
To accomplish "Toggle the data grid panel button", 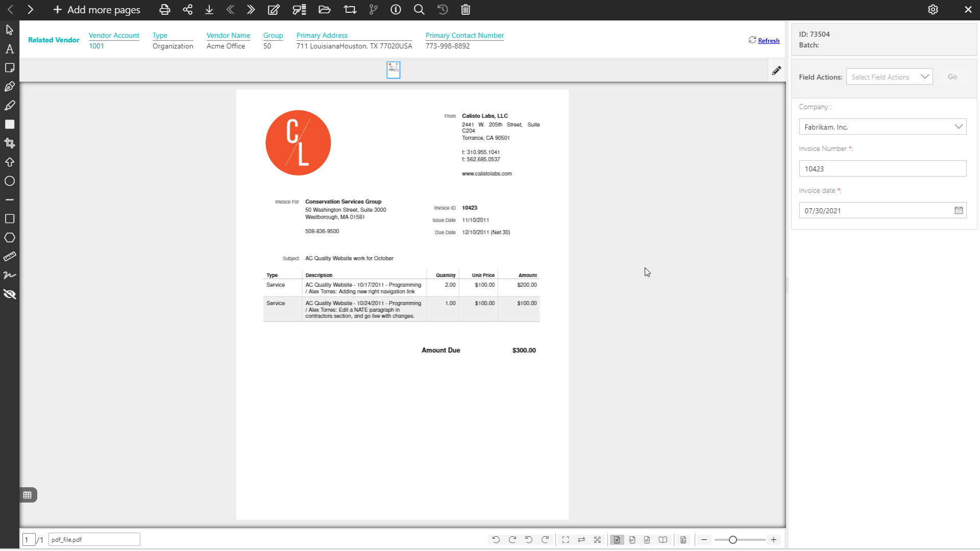I will 28,495.
